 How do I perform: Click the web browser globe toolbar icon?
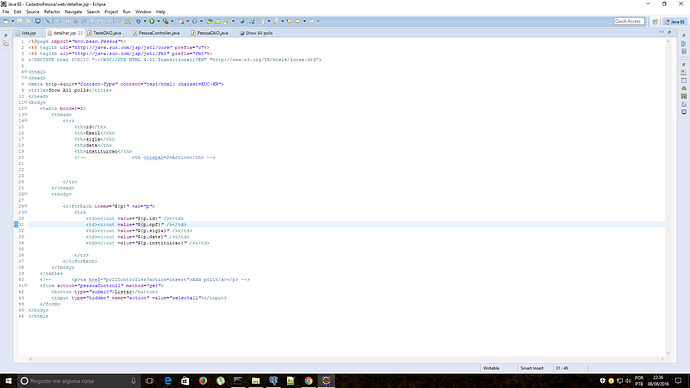click(242, 21)
